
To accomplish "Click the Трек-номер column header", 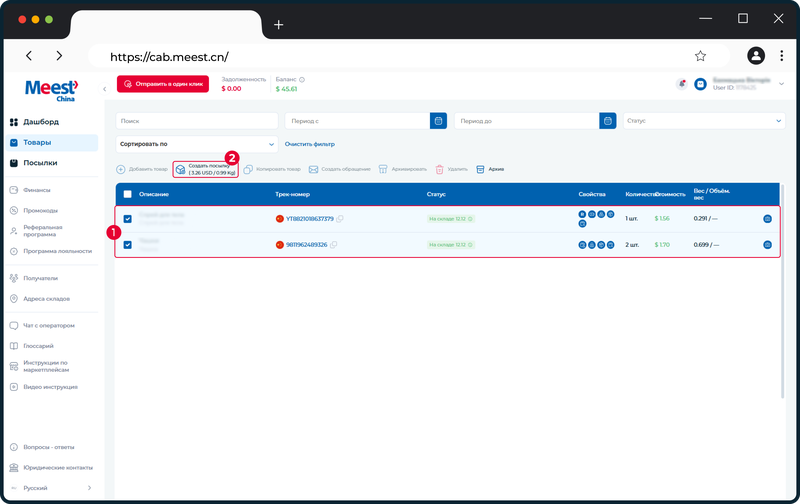I will coord(292,194).
